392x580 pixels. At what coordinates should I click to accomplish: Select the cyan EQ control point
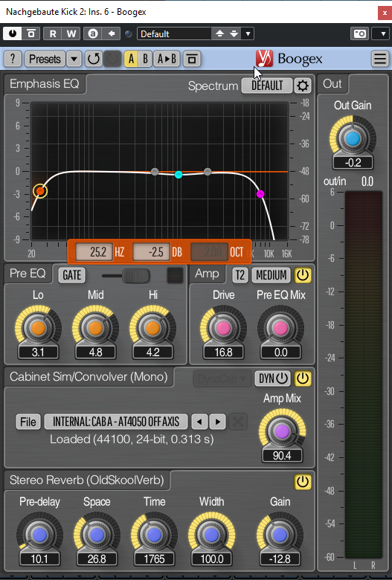(179, 175)
